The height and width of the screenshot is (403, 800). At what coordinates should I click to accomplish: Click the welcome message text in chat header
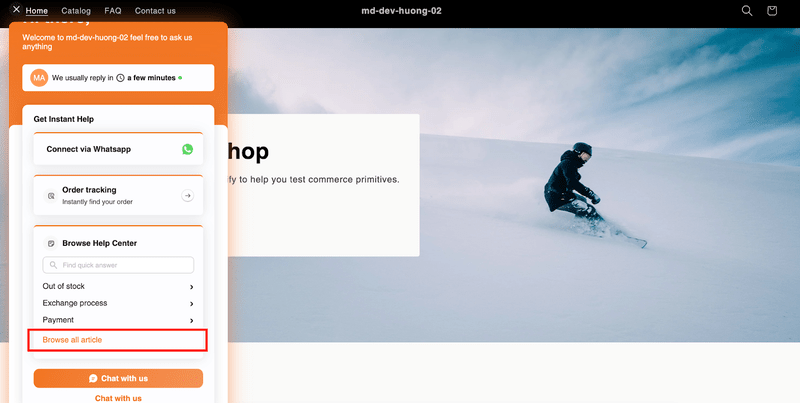point(107,42)
